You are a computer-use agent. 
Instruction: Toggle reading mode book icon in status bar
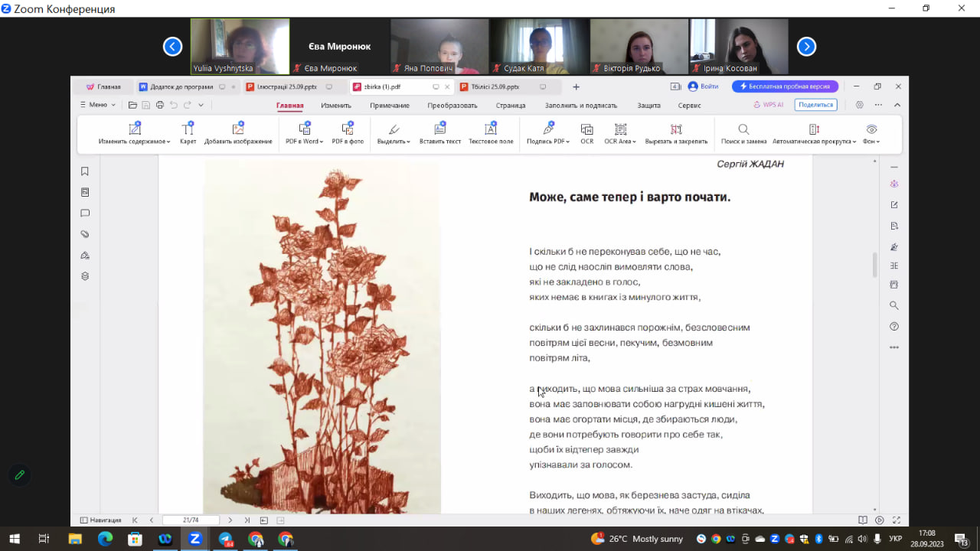tap(863, 520)
